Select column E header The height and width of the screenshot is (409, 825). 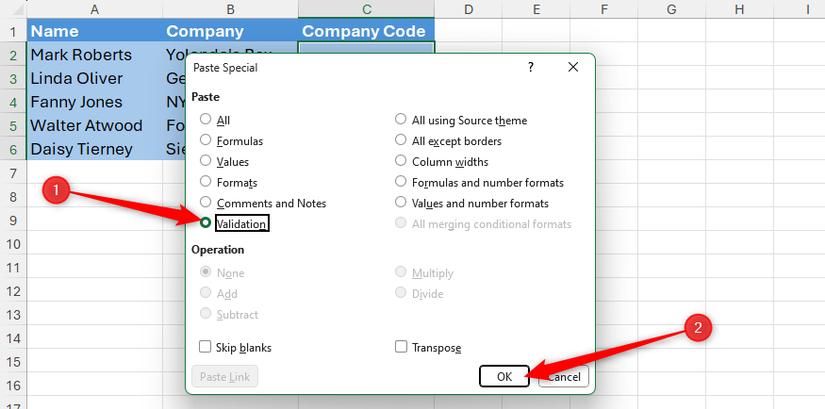tap(536, 9)
